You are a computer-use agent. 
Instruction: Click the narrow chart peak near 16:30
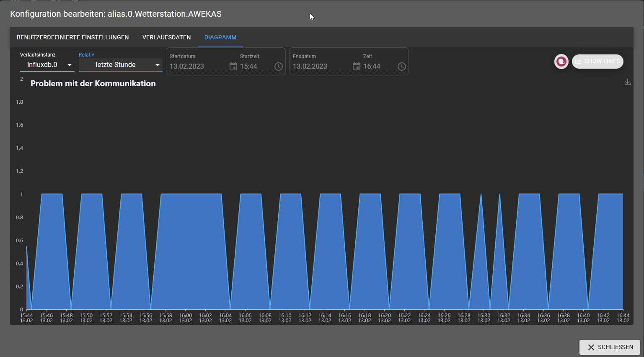point(481,251)
